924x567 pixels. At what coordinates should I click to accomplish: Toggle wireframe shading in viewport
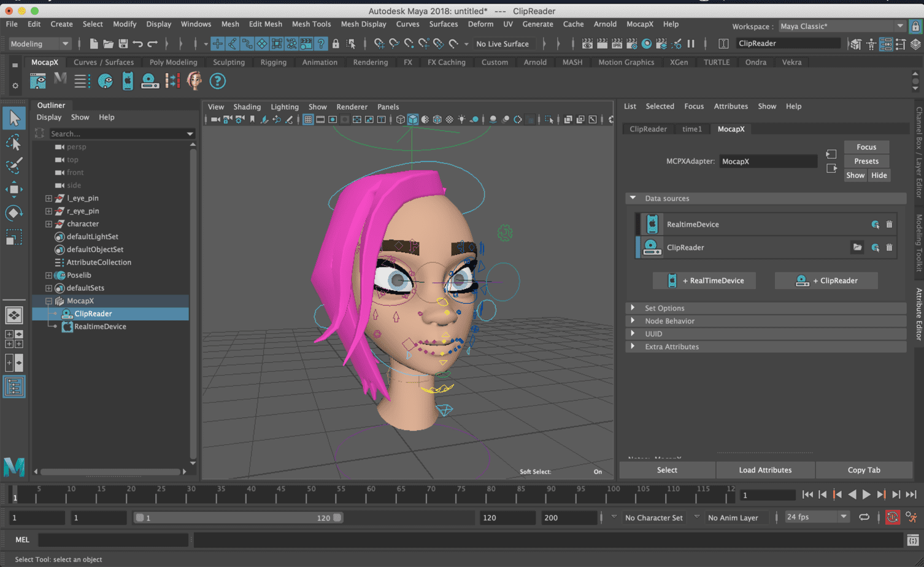(401, 120)
